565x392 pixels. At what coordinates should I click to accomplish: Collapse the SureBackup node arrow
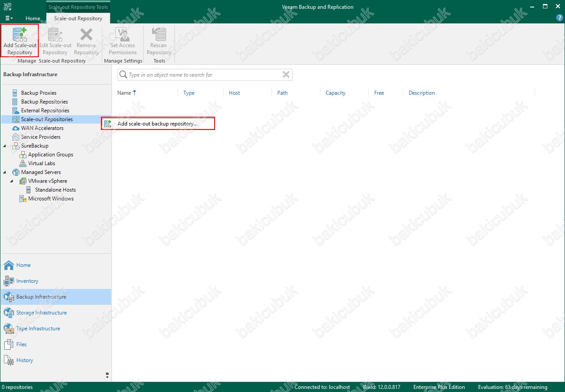coord(5,146)
